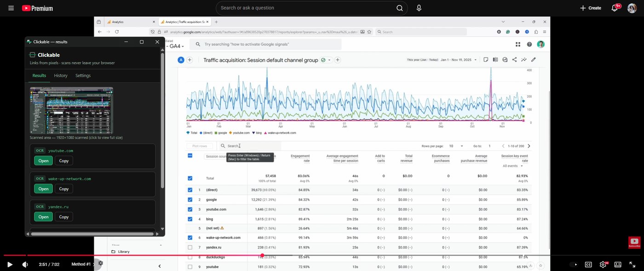Open the Settings tab in Clickable
This screenshot has width=644, height=271.
pyautogui.click(x=83, y=76)
